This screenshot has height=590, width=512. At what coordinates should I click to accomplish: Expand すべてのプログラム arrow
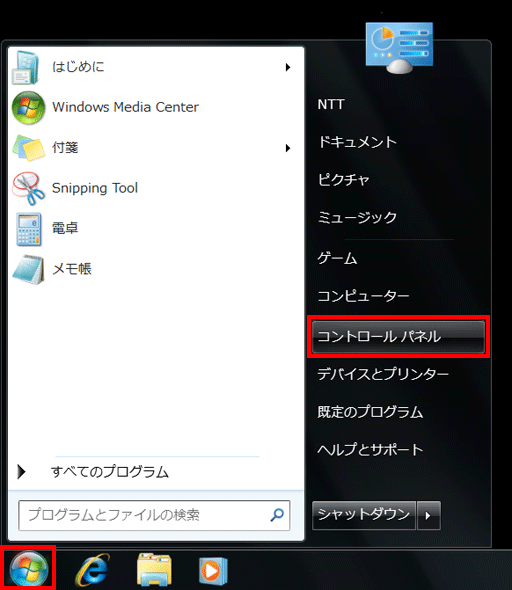[x=21, y=471]
